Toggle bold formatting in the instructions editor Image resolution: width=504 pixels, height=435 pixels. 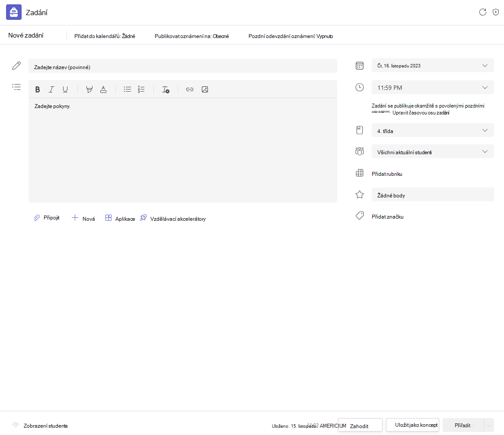[x=38, y=89]
